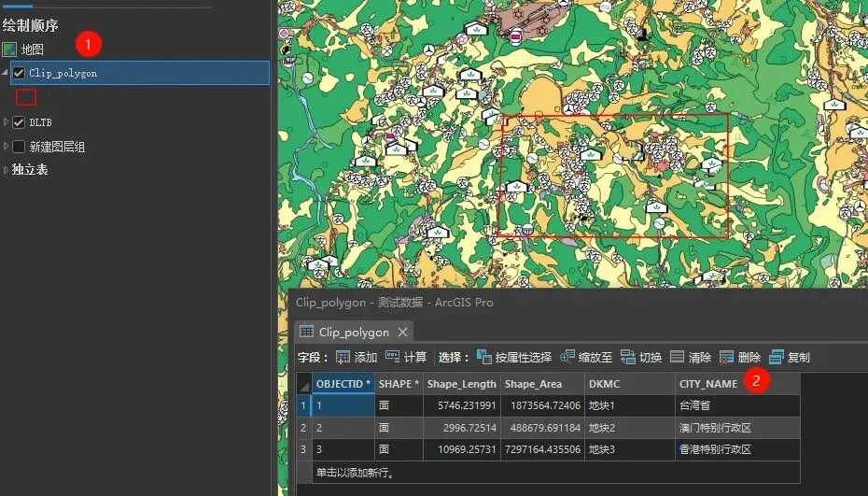This screenshot has width=868, height=496.
Task: Click the select-all corner of table
Action: 304,384
